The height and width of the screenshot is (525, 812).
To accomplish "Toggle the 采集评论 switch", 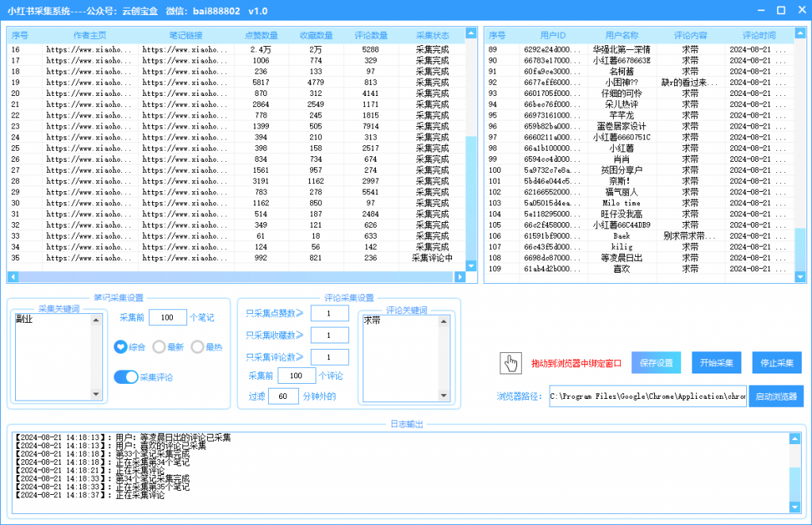I will coord(126,377).
